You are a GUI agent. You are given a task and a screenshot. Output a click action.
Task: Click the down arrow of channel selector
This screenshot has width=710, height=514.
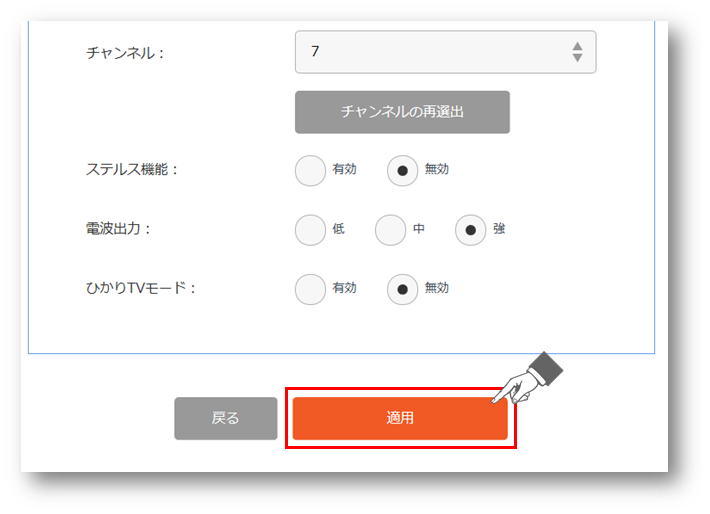[577, 58]
